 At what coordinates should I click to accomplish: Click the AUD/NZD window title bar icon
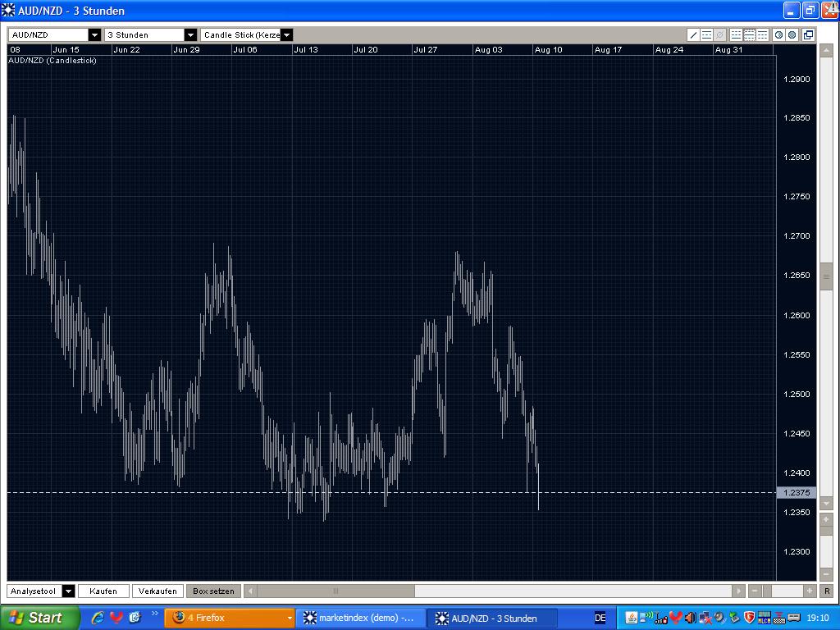click(x=8, y=10)
